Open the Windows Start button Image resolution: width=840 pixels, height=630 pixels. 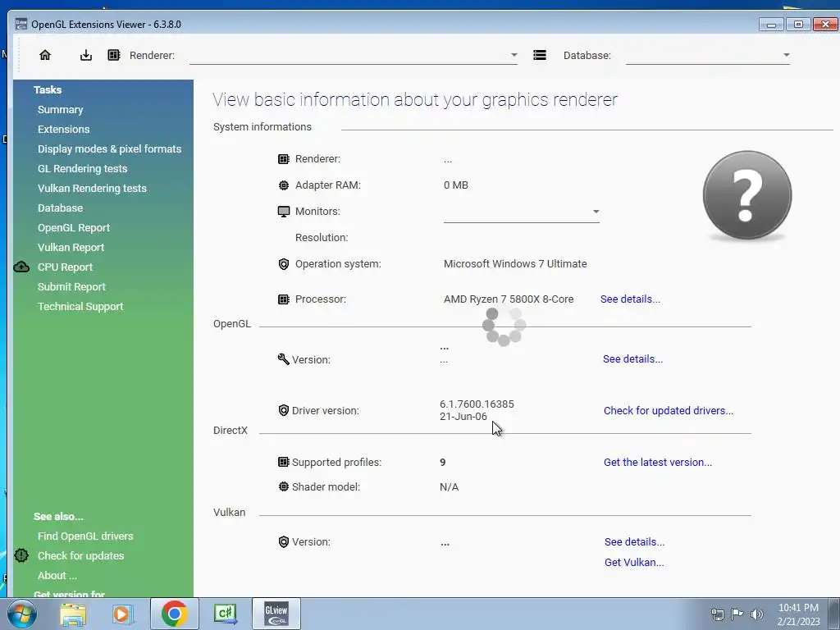(21, 614)
